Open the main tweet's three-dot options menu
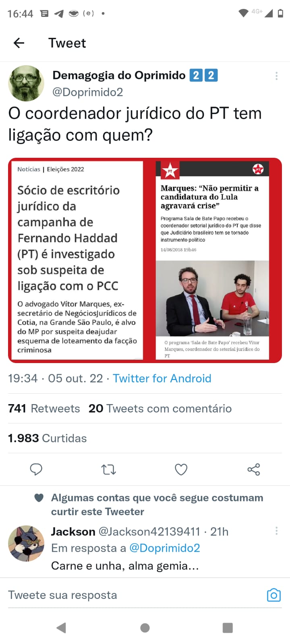 click(x=276, y=76)
